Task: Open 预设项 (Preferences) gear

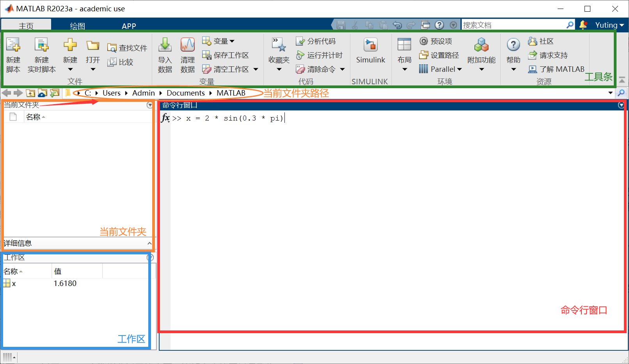Action: pyautogui.click(x=436, y=41)
